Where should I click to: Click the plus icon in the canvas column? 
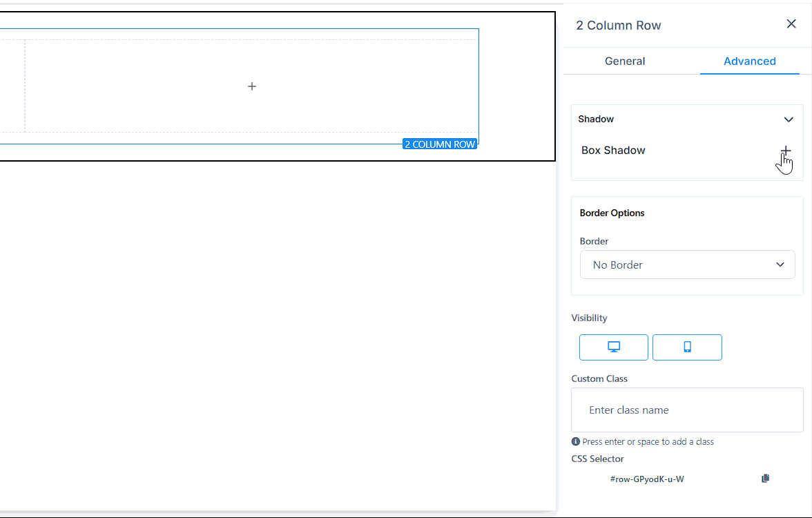[x=252, y=86]
